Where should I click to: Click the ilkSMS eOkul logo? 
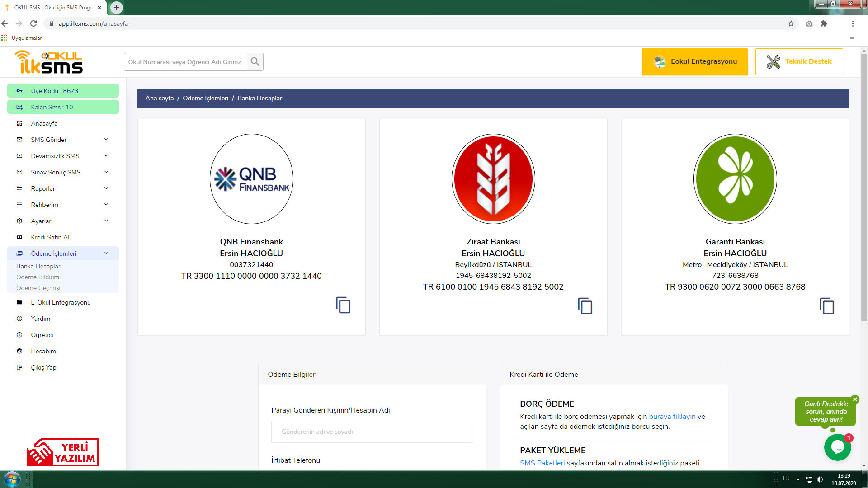point(49,62)
